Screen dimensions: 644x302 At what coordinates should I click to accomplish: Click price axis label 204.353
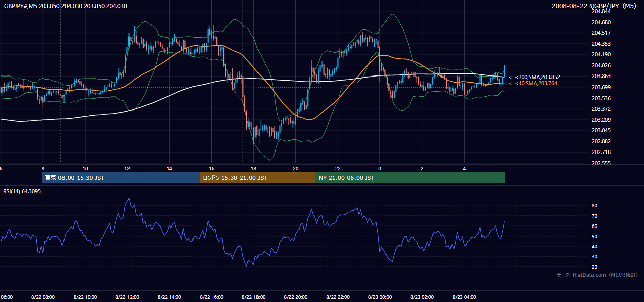[601, 44]
